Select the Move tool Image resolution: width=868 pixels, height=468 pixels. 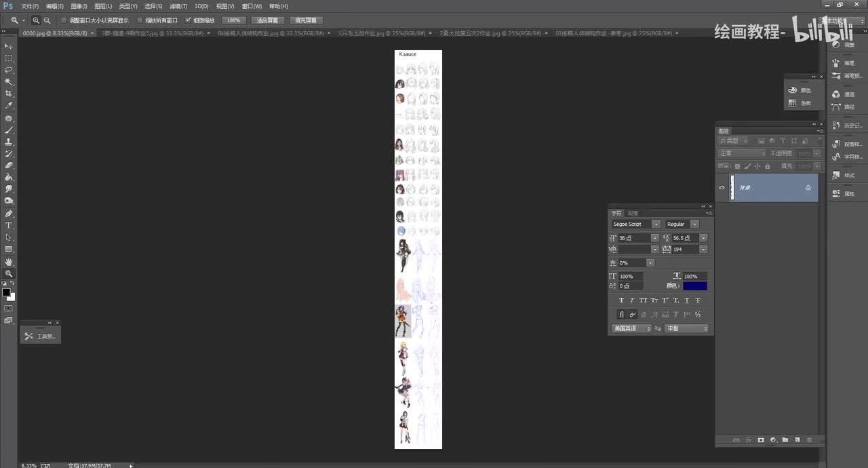pos(9,45)
